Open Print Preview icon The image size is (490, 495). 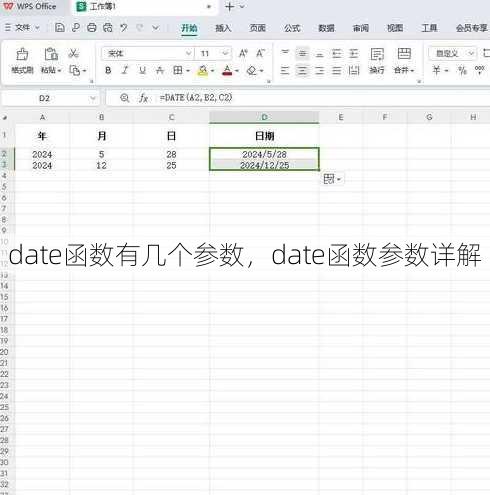tap(107, 28)
